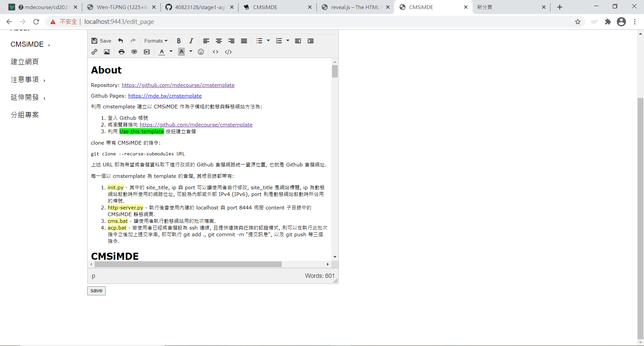Expand the 延伸開發 submenu arrow
The image size is (644, 346).
click(44, 98)
